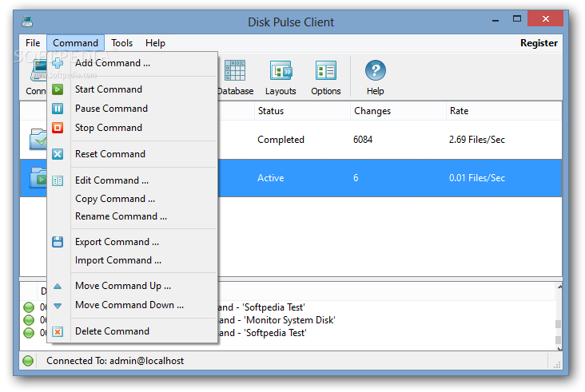This screenshot has width=585, height=392.
Task: Maximize the Disk Pulse Client window
Action: point(517,19)
